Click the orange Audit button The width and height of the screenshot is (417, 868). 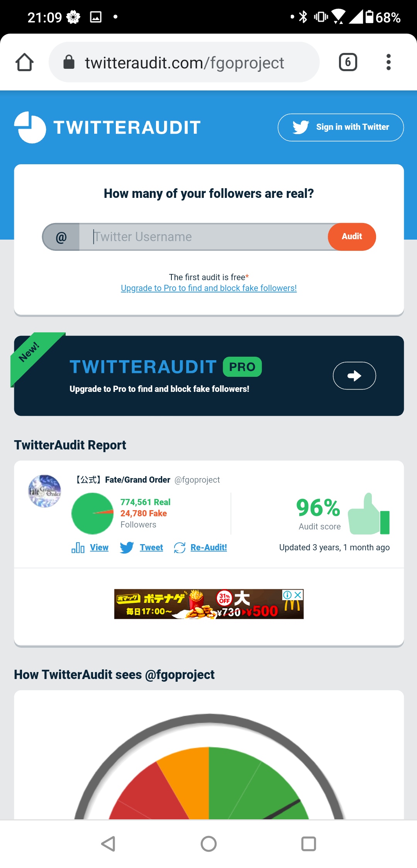tap(352, 237)
